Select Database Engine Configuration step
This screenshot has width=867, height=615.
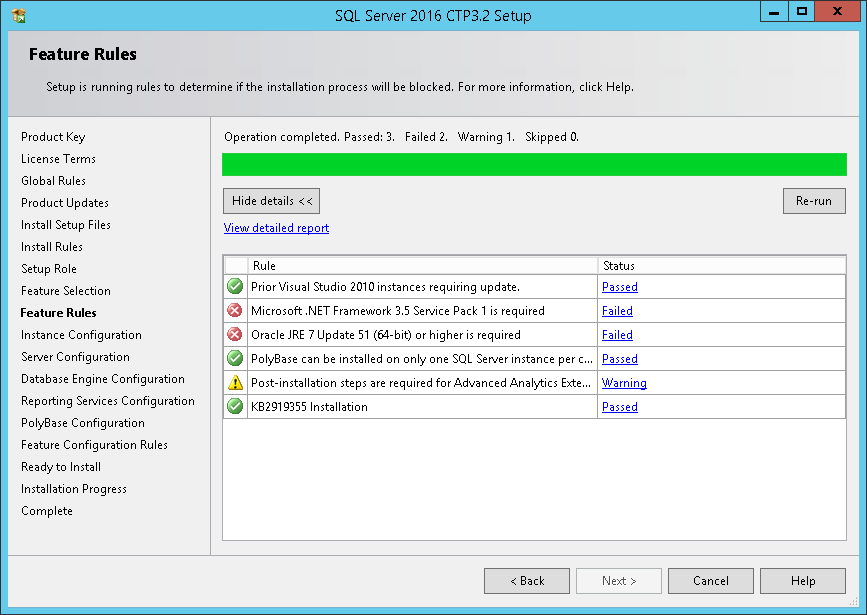pos(103,379)
